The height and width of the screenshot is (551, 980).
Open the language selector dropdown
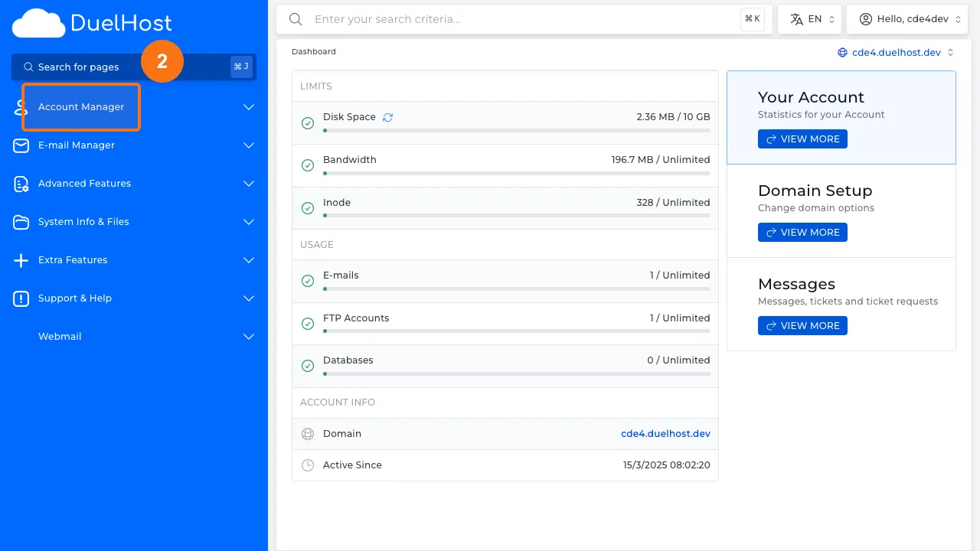coord(809,18)
